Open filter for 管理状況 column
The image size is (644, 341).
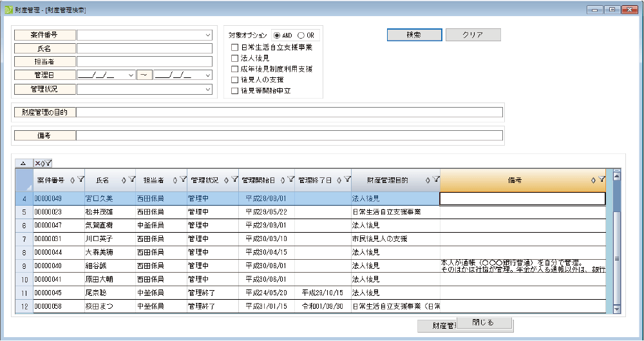click(234, 180)
